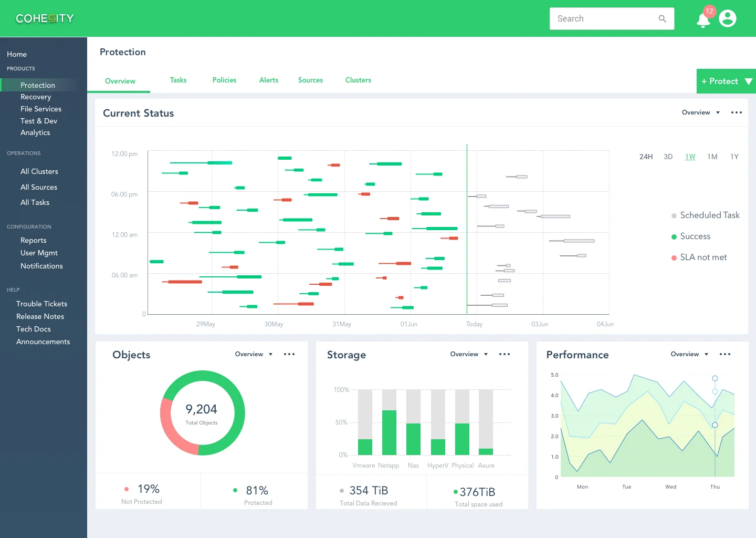Screen dimensions: 756x538
Task: Open Current Status more options menu
Action: coord(737,112)
